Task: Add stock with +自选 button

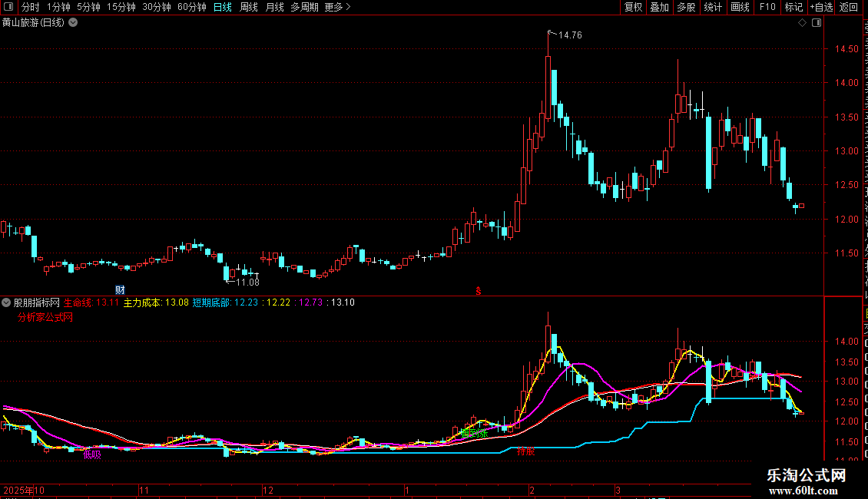Action: pos(821,7)
